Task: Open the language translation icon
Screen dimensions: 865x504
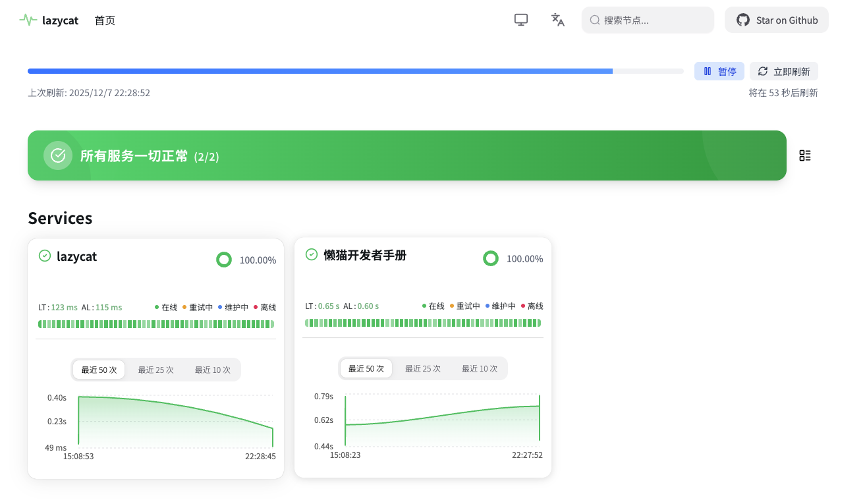Action: pos(558,20)
